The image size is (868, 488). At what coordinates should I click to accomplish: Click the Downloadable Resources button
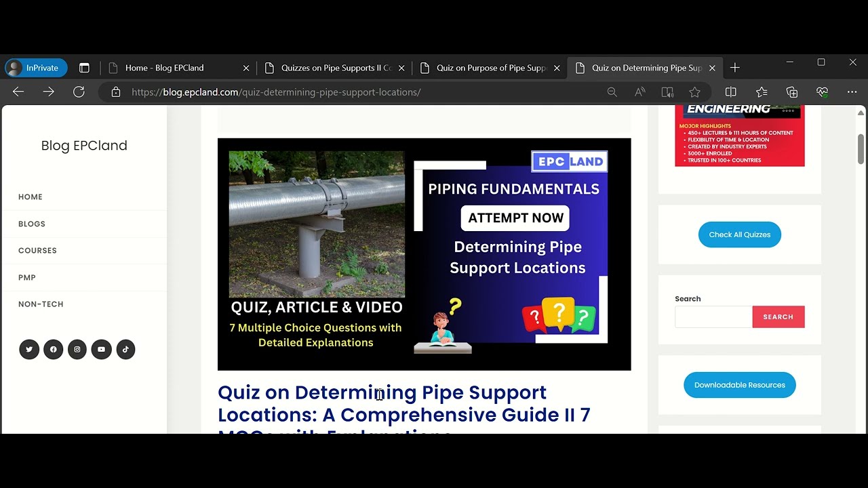point(739,385)
